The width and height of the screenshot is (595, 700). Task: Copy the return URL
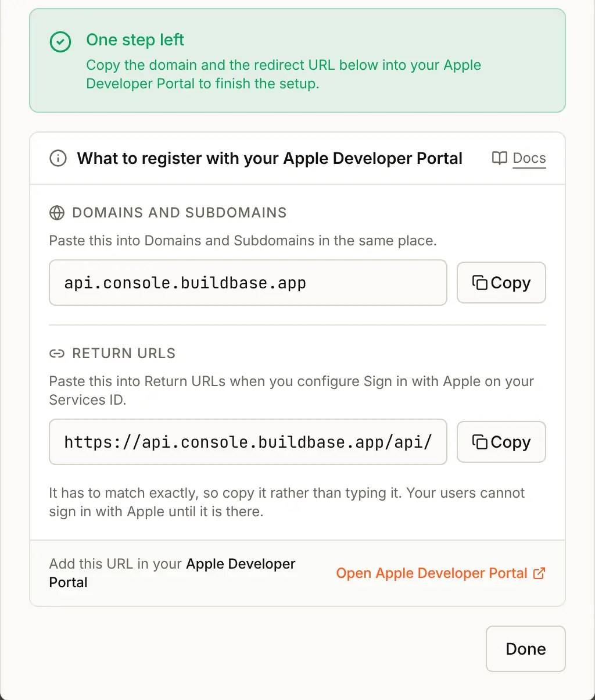501,442
